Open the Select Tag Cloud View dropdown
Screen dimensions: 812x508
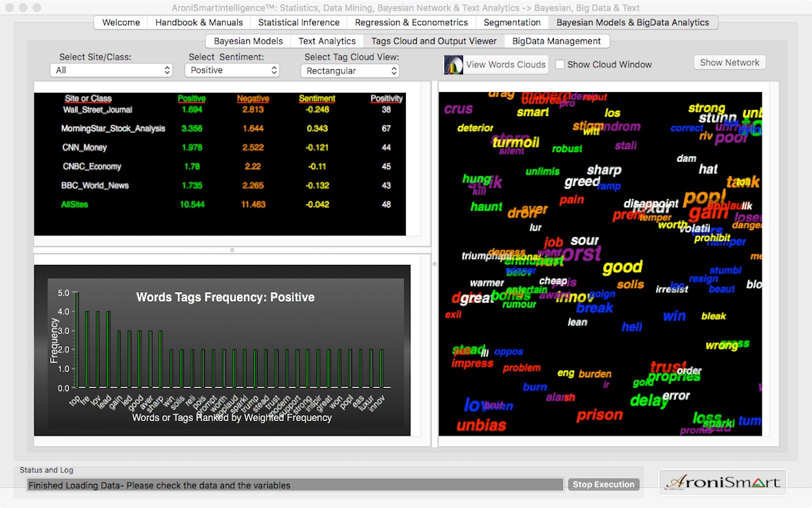(x=350, y=70)
